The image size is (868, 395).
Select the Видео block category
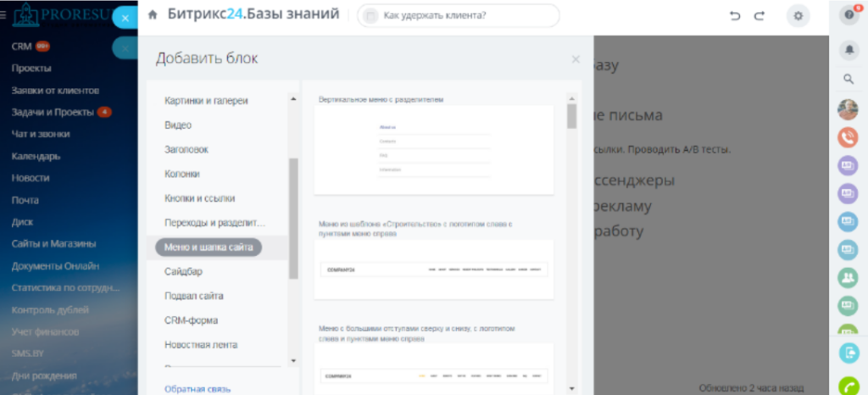[x=178, y=125]
